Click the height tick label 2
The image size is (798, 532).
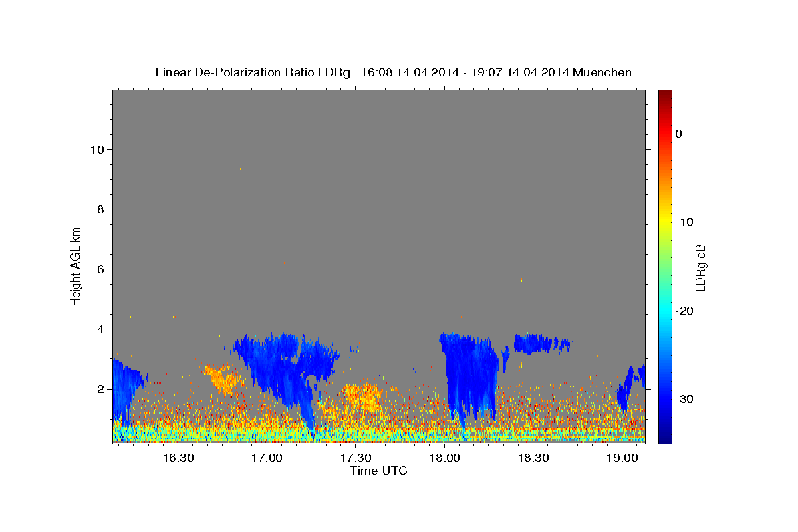(101, 389)
